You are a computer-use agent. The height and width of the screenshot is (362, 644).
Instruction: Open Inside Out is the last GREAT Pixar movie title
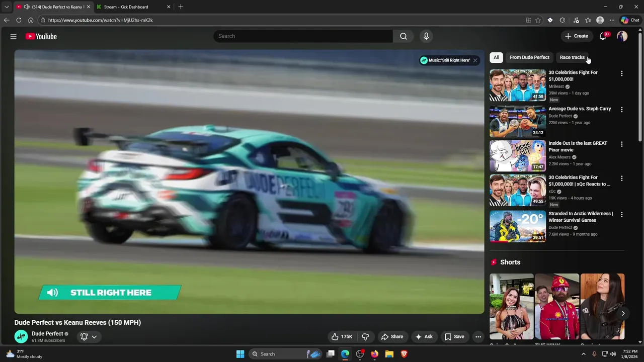click(x=578, y=146)
